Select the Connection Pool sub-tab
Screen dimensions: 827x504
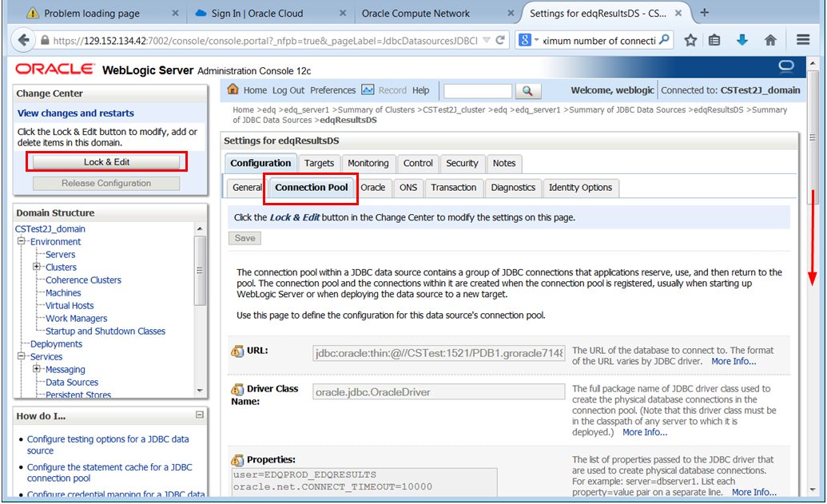(x=311, y=188)
